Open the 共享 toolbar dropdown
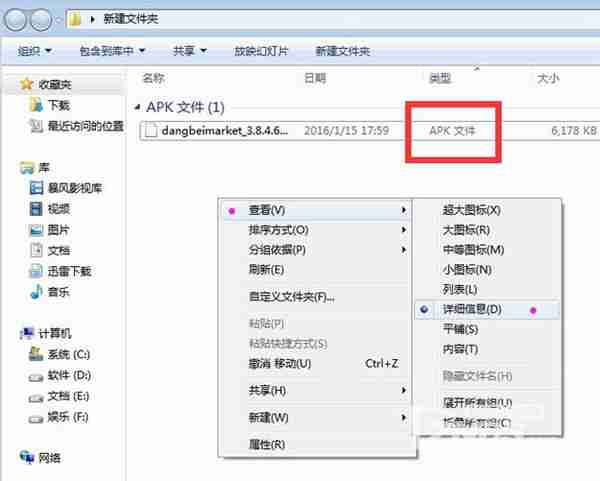 (x=190, y=51)
